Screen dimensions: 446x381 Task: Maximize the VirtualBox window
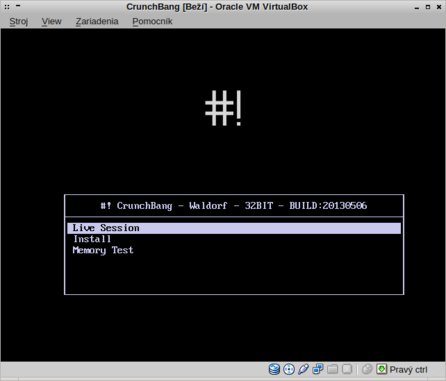[x=428, y=7]
